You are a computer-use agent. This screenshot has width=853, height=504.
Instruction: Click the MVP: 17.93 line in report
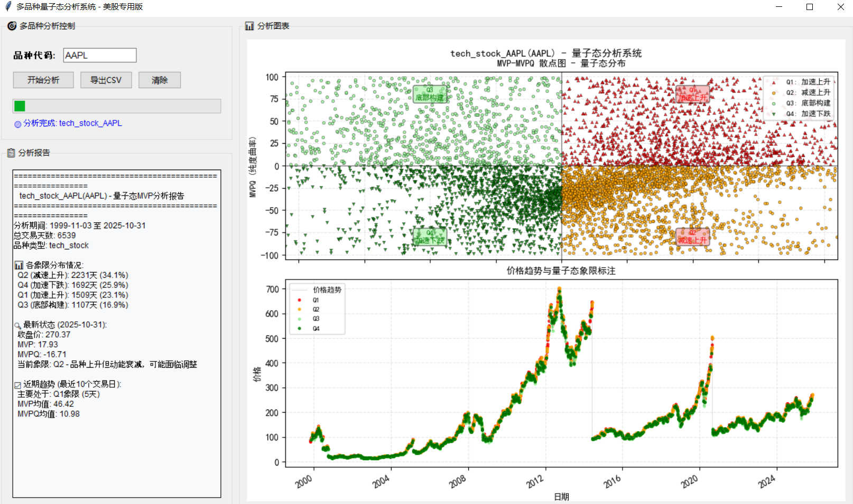38,345
